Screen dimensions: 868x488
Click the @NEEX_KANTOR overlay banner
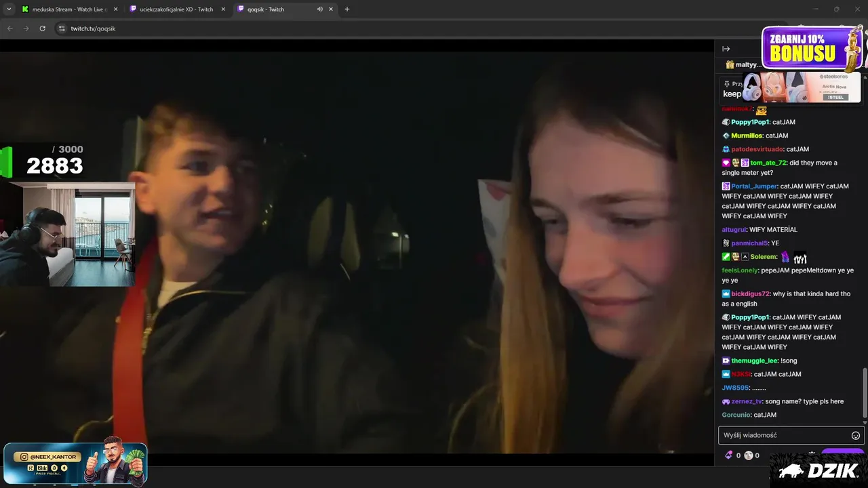point(75,463)
